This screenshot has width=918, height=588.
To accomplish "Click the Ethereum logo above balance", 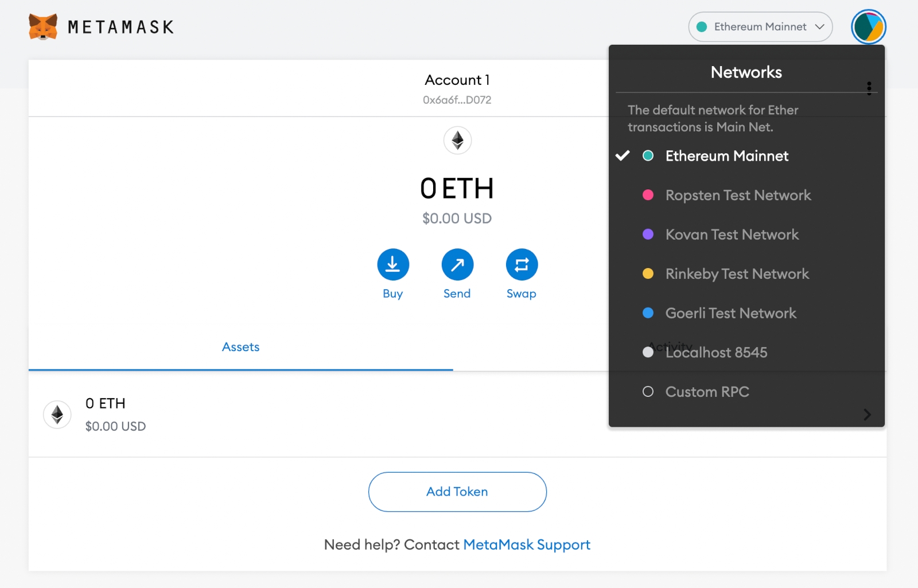I will pyautogui.click(x=457, y=140).
